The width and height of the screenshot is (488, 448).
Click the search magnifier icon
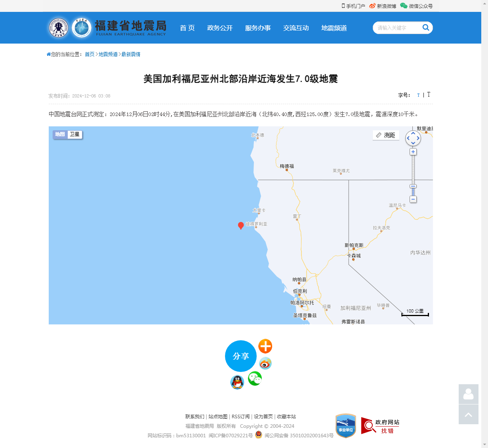coord(426,27)
